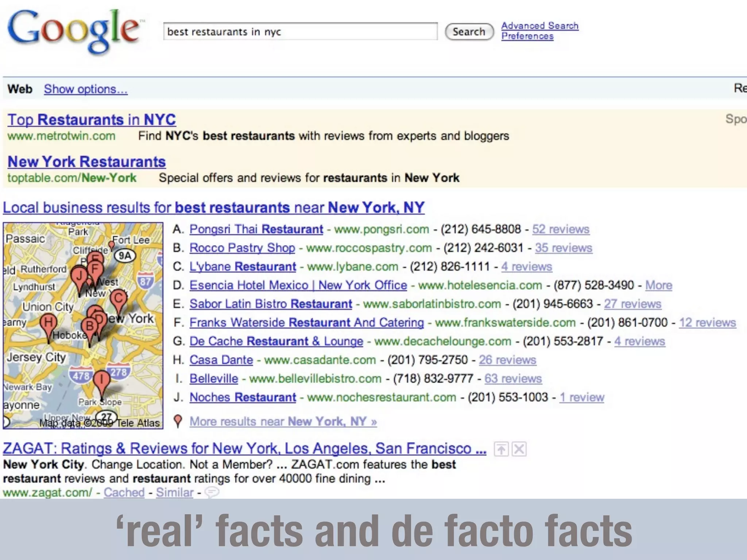Click the Google logo
Viewport: 747px width, 560px height.
pyautogui.click(x=74, y=31)
